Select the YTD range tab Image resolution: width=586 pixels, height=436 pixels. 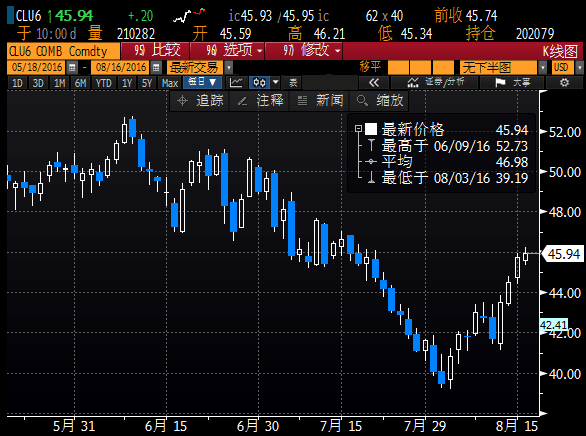(104, 83)
